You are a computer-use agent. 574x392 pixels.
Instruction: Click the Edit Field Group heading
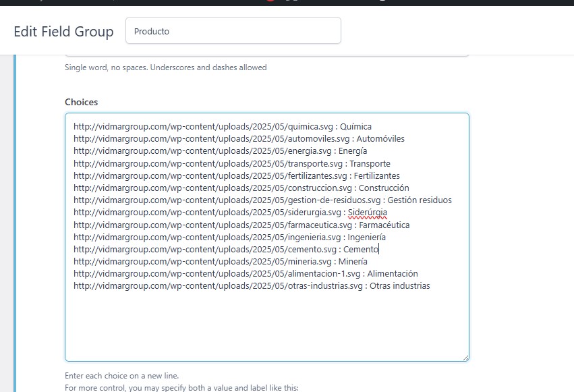tap(63, 32)
